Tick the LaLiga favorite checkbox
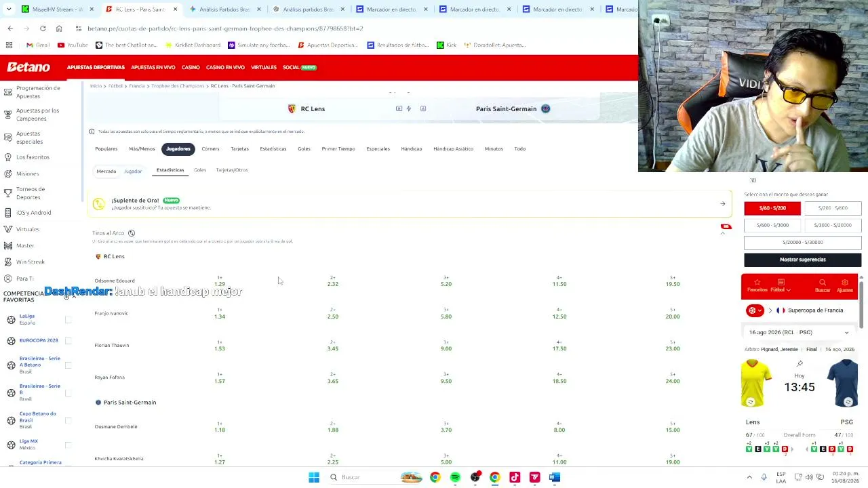This screenshot has height=488, width=868. click(68, 319)
